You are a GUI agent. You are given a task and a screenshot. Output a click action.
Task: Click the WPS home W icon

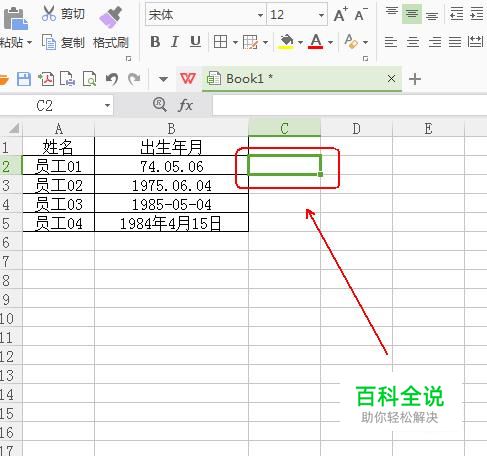click(x=188, y=79)
